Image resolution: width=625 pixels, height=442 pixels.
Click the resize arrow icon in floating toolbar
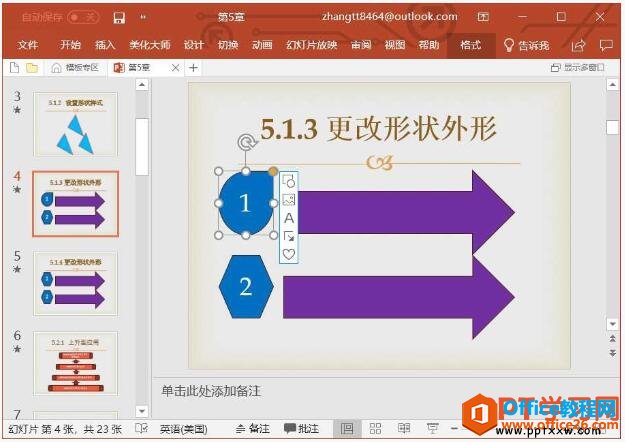(x=289, y=236)
